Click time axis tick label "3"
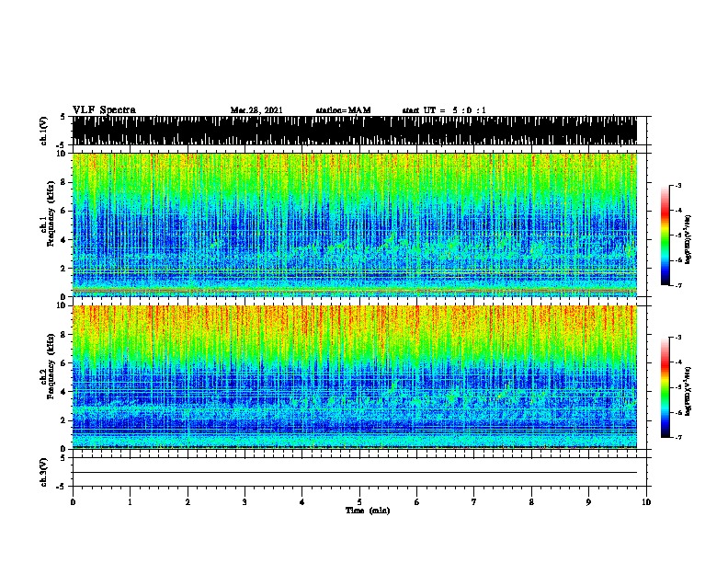728x563 pixels. [245, 501]
